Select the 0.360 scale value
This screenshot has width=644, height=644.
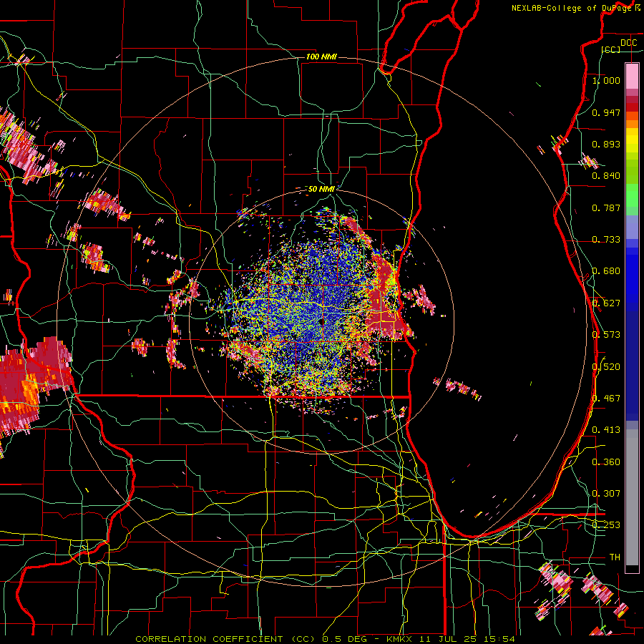coord(606,462)
